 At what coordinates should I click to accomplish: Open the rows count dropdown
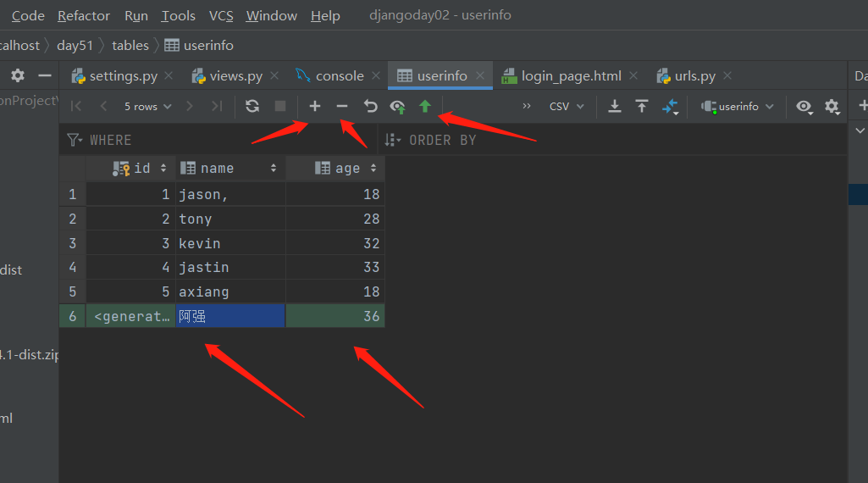[x=148, y=107]
